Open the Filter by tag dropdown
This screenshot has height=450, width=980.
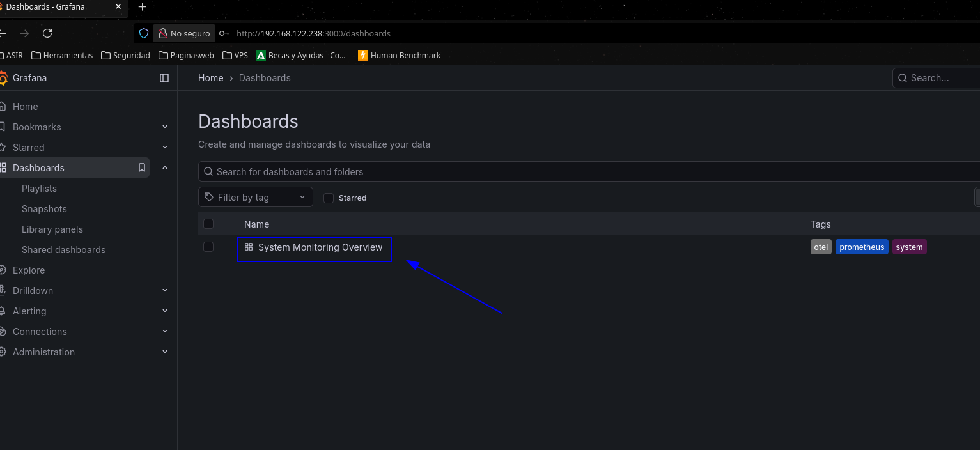tap(256, 197)
